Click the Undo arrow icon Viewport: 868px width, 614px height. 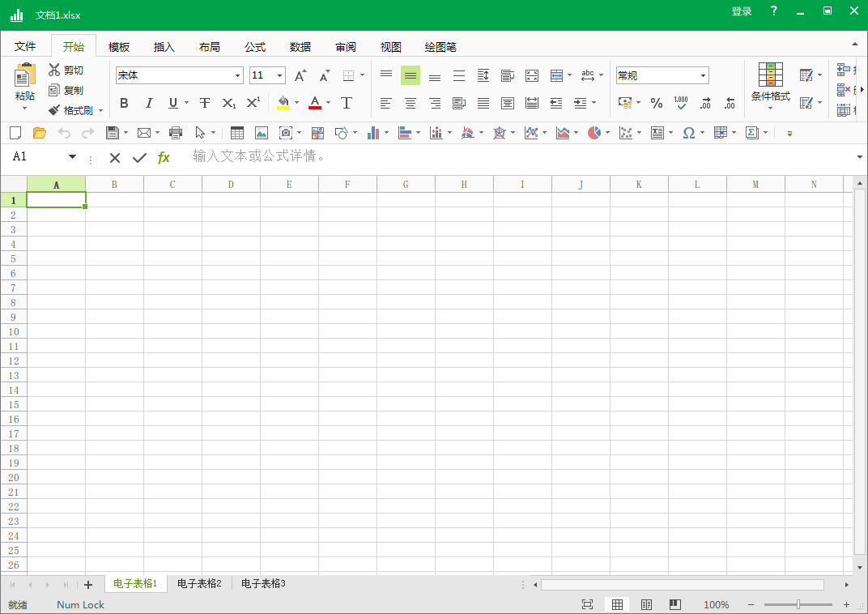pyautogui.click(x=63, y=133)
